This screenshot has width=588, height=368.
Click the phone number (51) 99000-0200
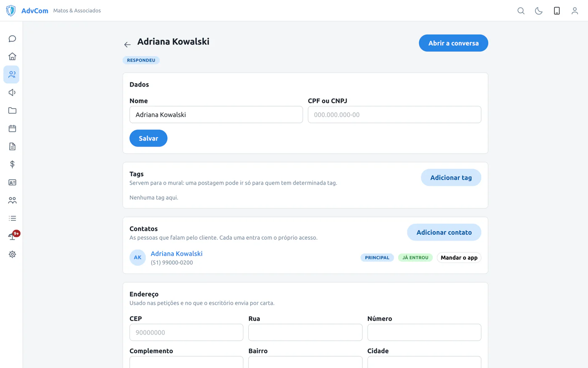[172, 262]
